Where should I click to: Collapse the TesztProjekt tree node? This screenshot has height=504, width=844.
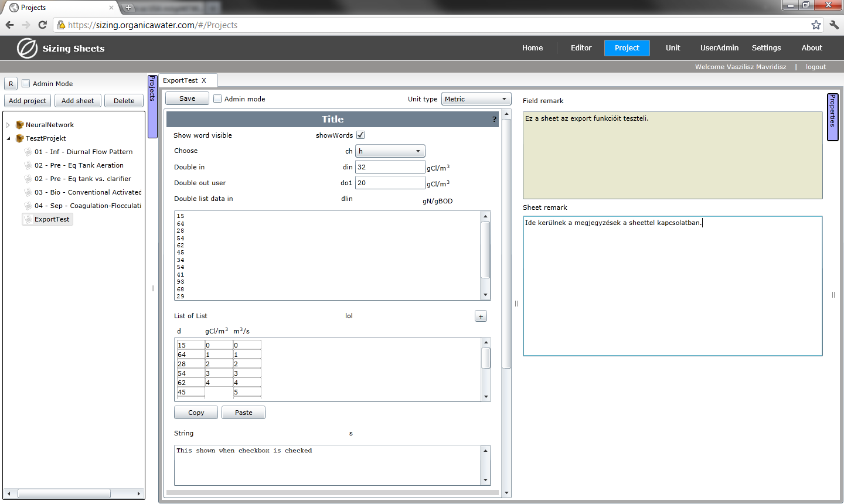(8, 138)
